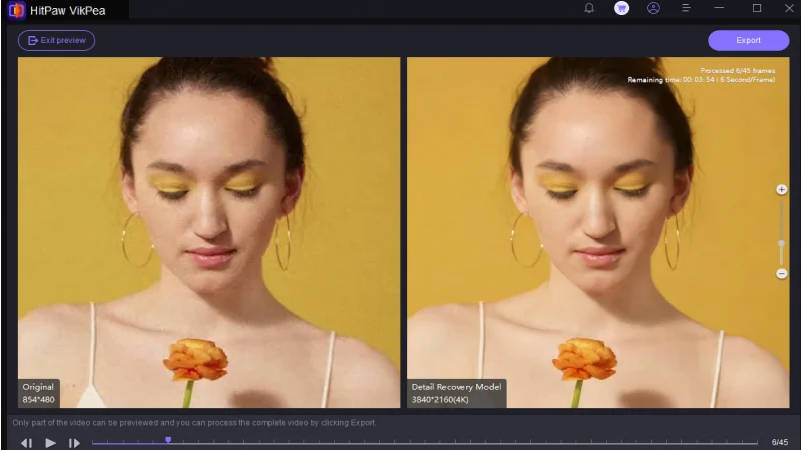Click the middle of the timeline track
This screenshot has width=801, height=451.
pyautogui.click(x=425, y=442)
